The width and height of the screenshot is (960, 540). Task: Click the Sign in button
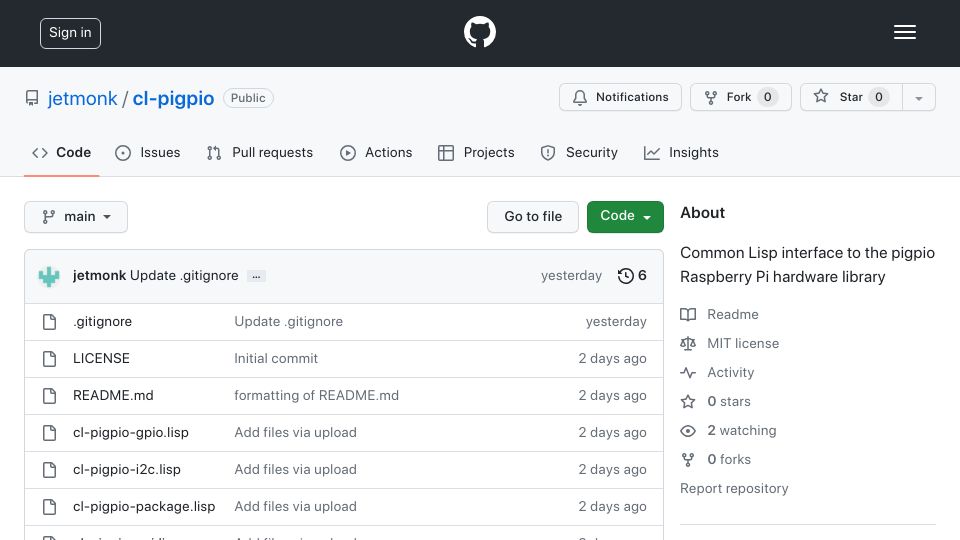(70, 33)
